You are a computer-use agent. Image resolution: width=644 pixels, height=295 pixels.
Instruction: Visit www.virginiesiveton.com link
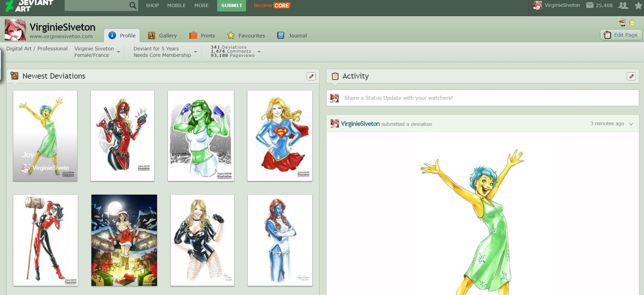pos(61,36)
